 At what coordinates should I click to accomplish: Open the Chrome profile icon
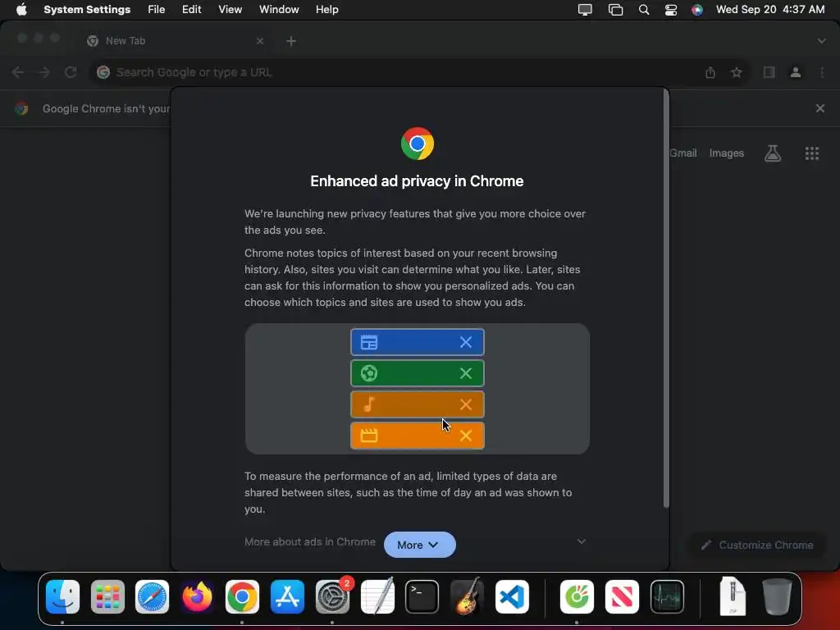[796, 72]
